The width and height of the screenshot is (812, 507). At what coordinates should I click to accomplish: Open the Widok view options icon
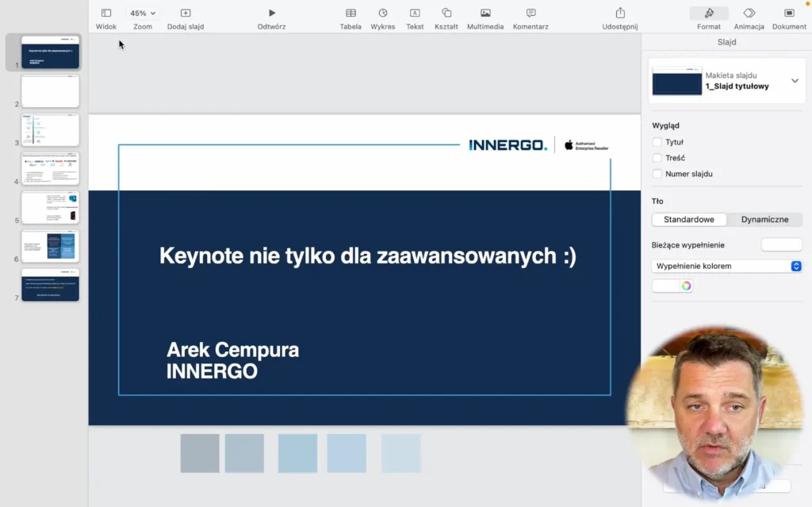pyautogui.click(x=106, y=13)
